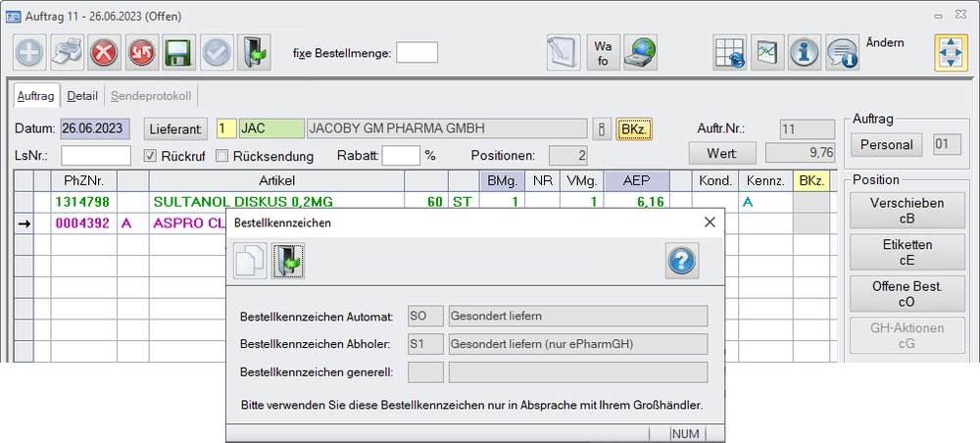Click the globe online transmission icon
The width and height of the screenshot is (980, 443).
point(641,53)
